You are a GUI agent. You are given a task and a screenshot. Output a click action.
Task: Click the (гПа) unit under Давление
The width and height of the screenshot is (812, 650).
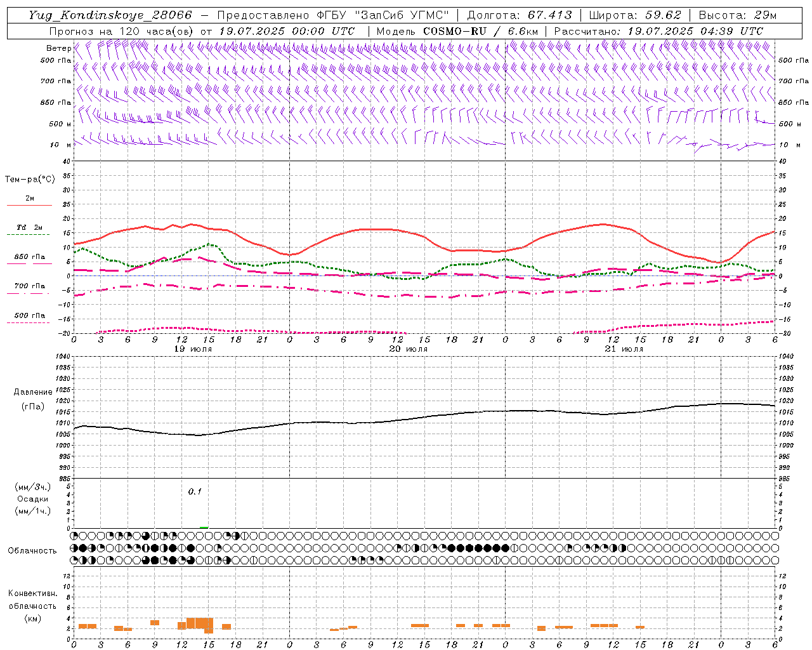tap(33, 406)
